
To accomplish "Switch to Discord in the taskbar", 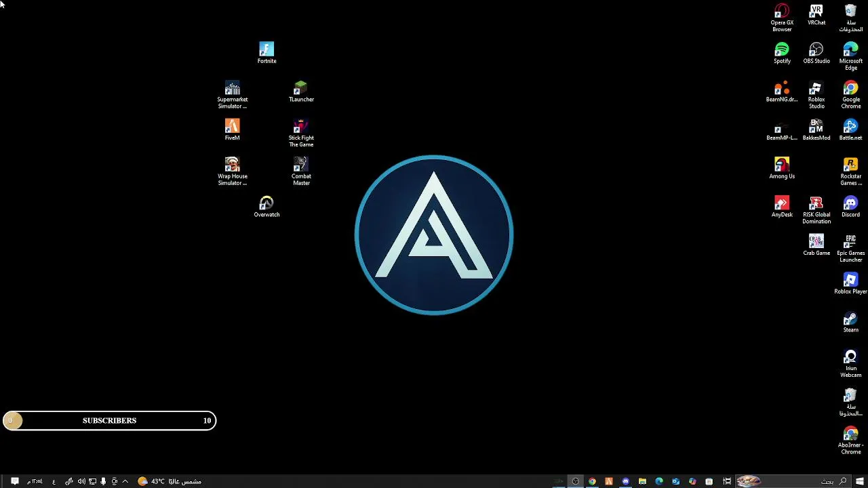I will pyautogui.click(x=625, y=481).
